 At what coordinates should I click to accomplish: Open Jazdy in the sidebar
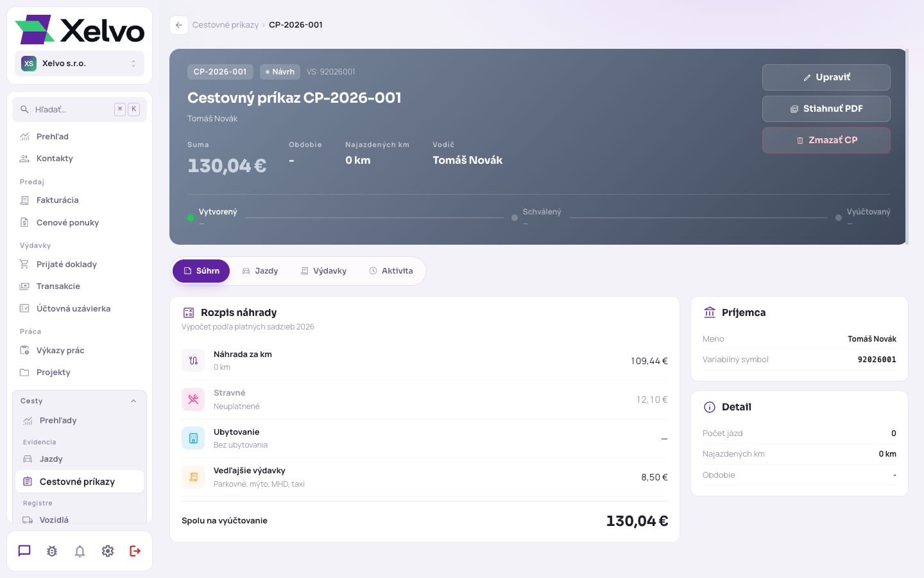(x=80, y=459)
